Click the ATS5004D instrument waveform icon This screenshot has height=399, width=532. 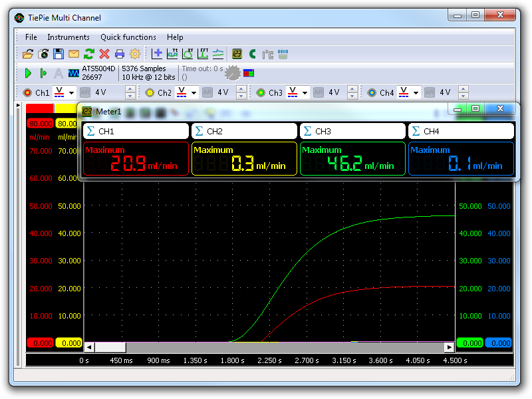tap(74, 73)
